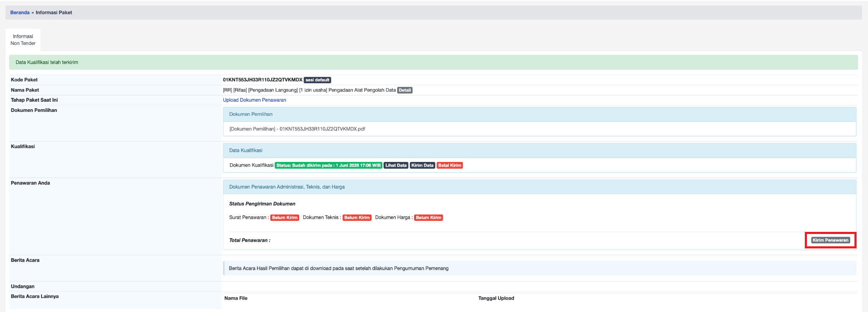
Task: Click the Lihat Data button
Action: coord(396,165)
